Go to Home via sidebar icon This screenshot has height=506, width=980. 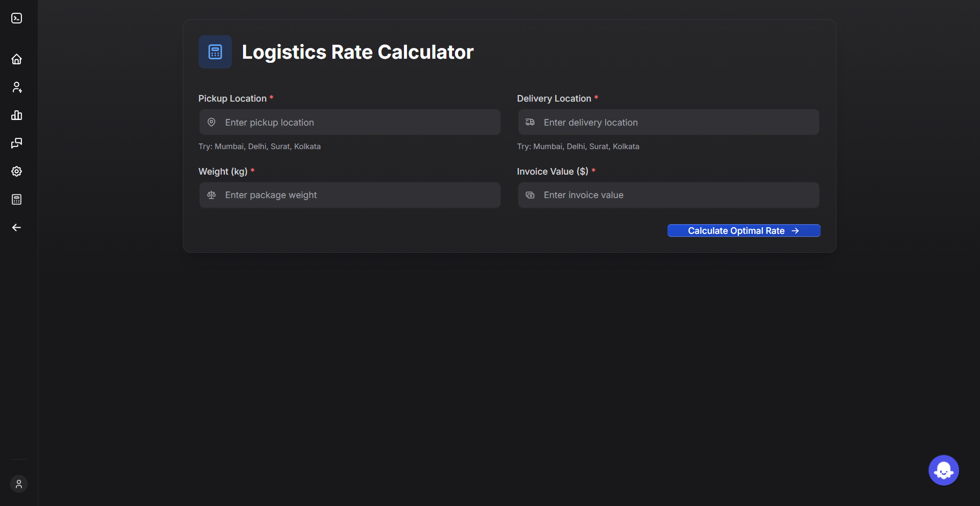17,59
